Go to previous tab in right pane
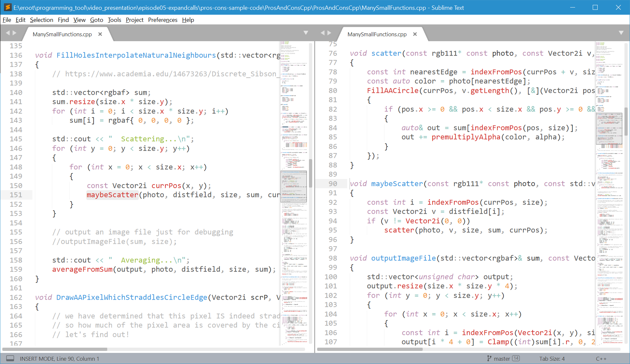This screenshot has width=630, height=364. (x=323, y=33)
